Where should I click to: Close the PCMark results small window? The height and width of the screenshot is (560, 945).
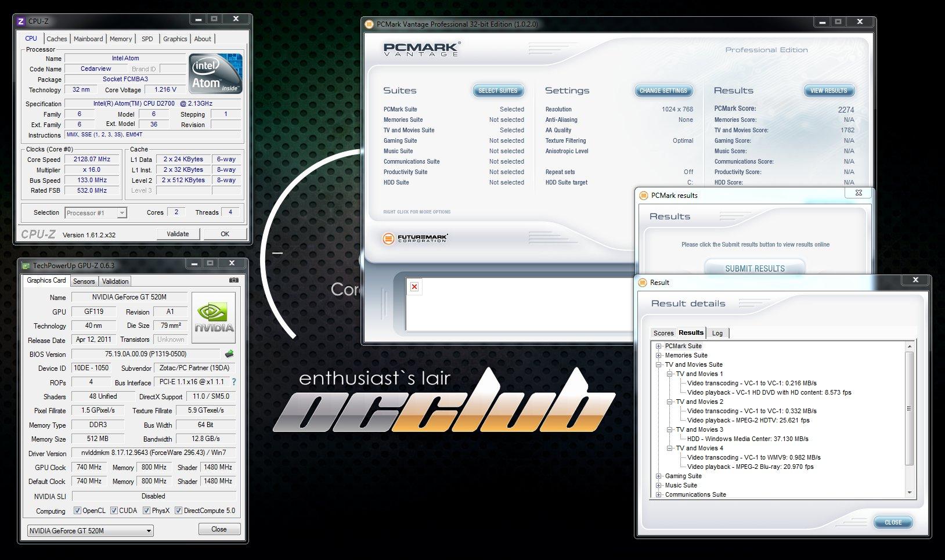tap(859, 193)
